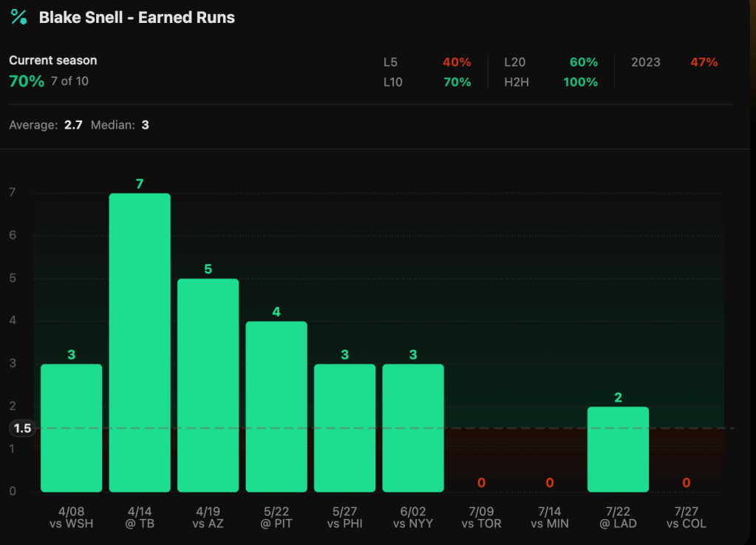Click the 7/27 vs COL axis label
Screen dimensions: 756x545
(x=686, y=518)
